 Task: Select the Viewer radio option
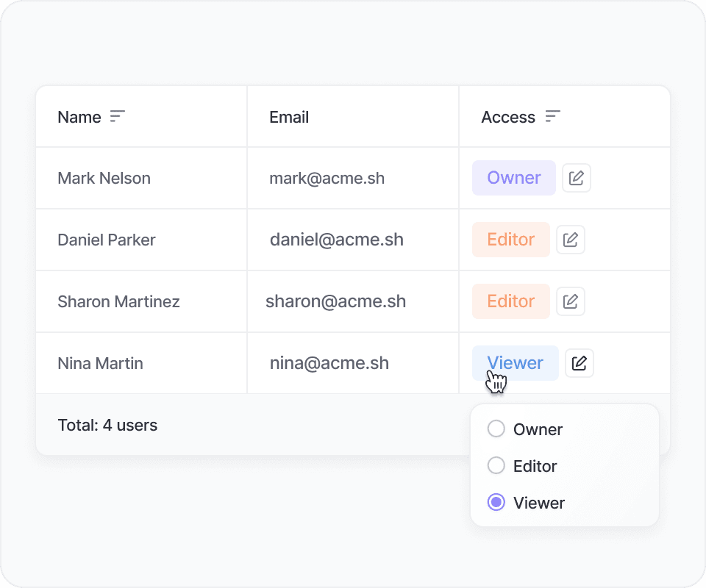point(496,503)
